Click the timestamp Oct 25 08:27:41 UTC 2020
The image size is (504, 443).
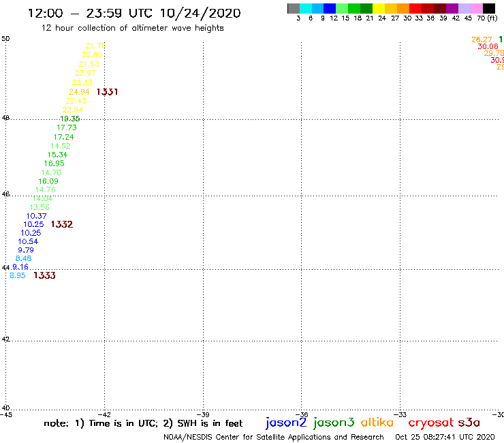(445, 437)
